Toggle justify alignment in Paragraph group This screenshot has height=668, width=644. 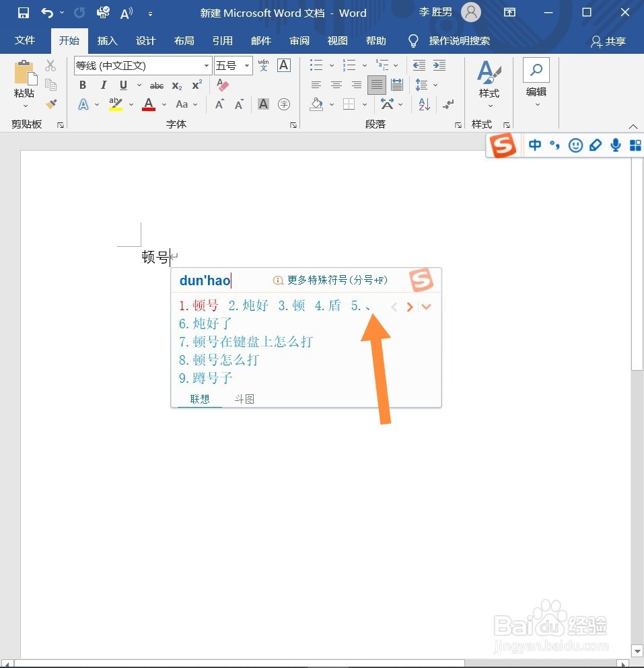tap(376, 85)
